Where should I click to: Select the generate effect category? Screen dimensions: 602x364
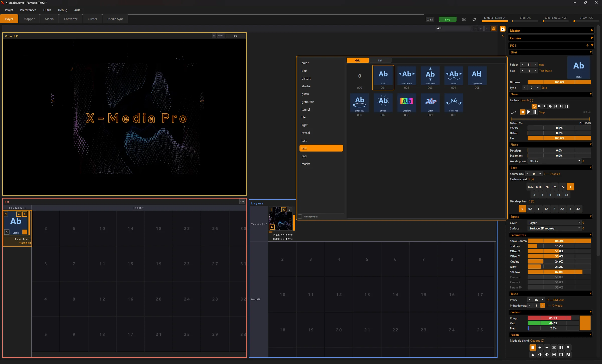pos(321,102)
